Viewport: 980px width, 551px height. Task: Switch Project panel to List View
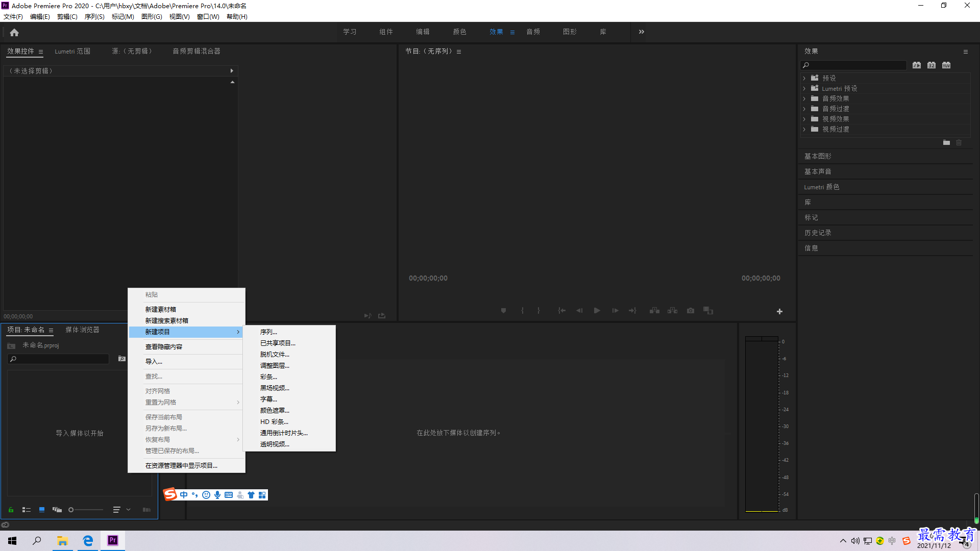27,510
